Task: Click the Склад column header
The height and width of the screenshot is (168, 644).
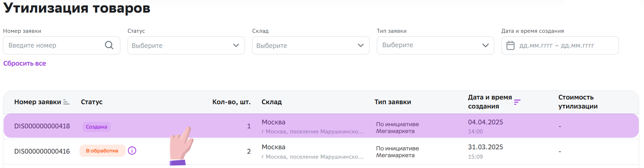Action: [272, 102]
